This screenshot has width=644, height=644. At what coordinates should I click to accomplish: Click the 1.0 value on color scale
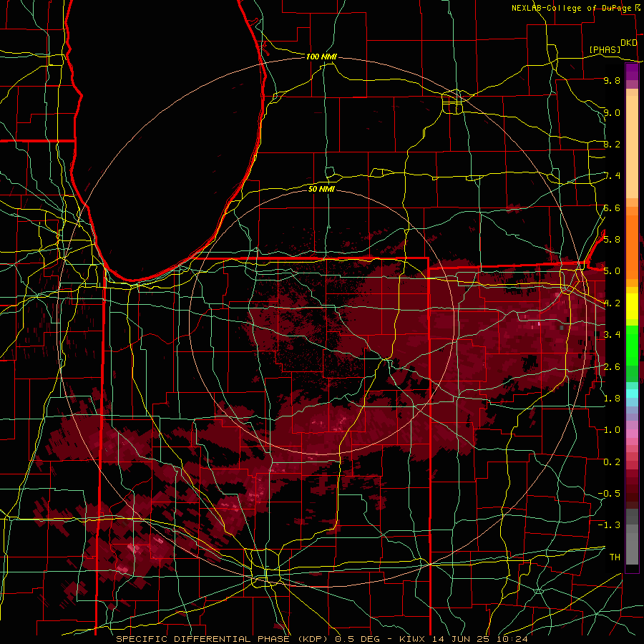(612, 429)
